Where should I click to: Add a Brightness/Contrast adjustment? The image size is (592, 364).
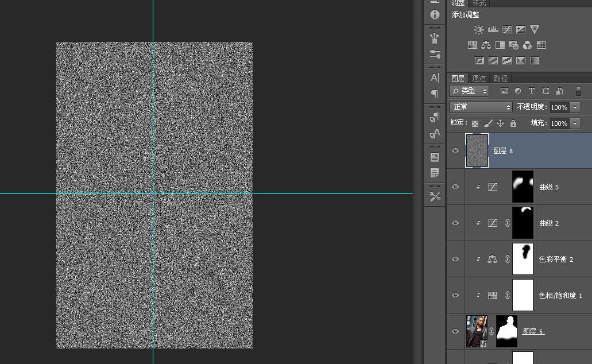(x=479, y=29)
